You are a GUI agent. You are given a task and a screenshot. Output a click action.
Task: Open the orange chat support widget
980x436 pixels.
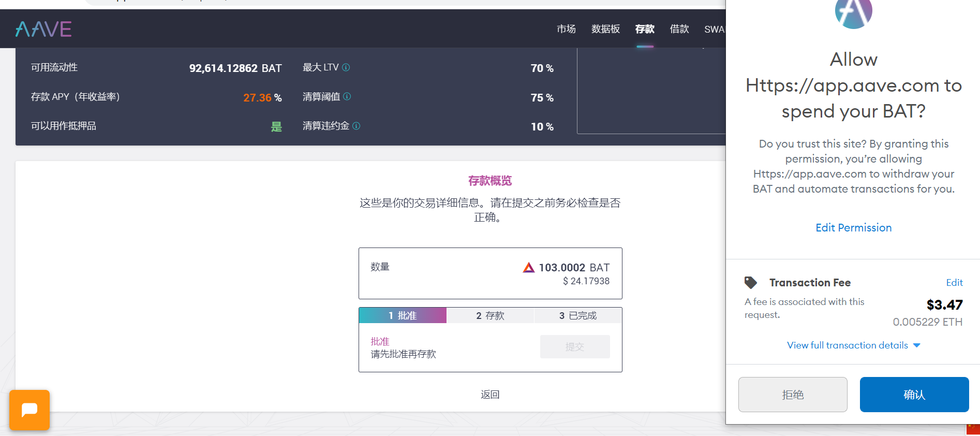point(29,410)
